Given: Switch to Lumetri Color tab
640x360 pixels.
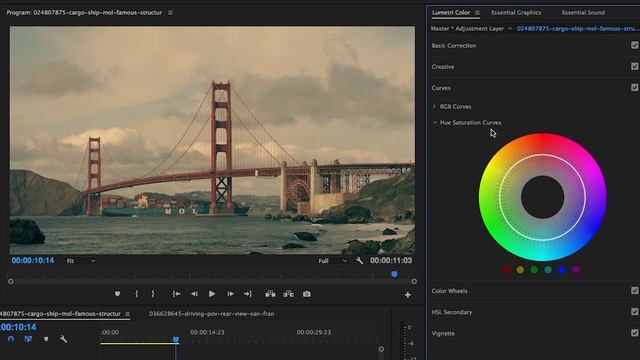Looking at the screenshot, I should 451,13.
